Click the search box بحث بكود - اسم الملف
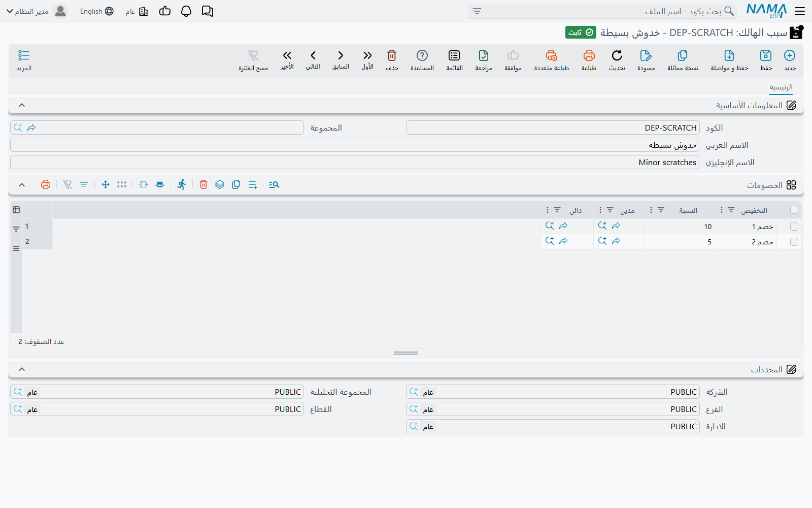The height and width of the screenshot is (508, 812). [602, 11]
